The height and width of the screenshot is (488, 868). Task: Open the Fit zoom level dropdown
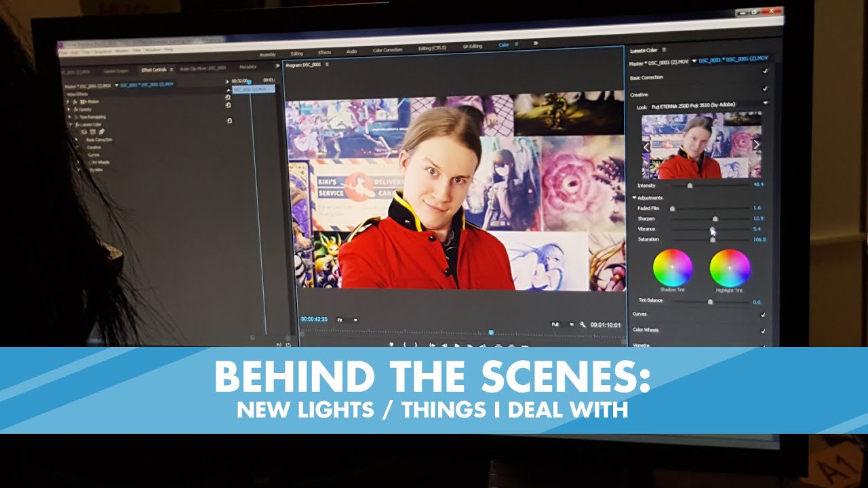coord(347,320)
